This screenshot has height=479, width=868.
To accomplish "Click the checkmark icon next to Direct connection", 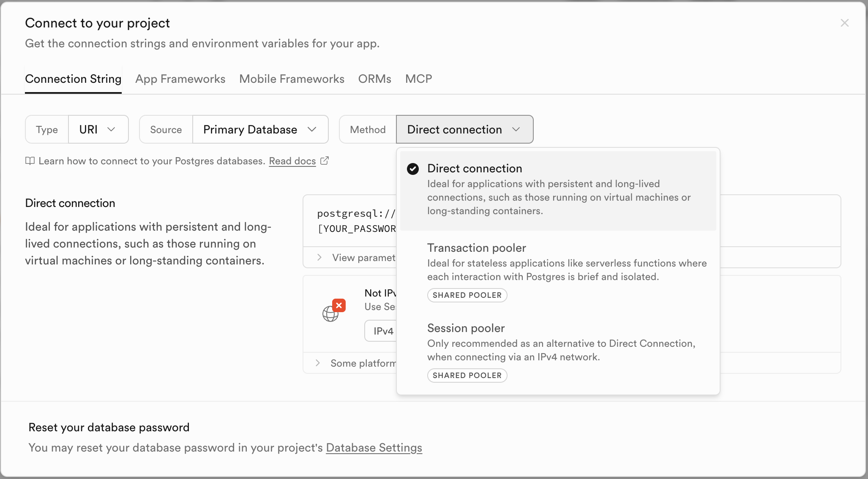I will pos(413,169).
